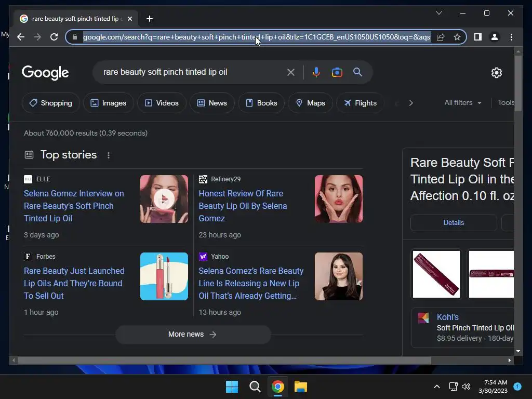View the first product image of lip oil box
Viewport: 532px width, 399px height.
436,274
